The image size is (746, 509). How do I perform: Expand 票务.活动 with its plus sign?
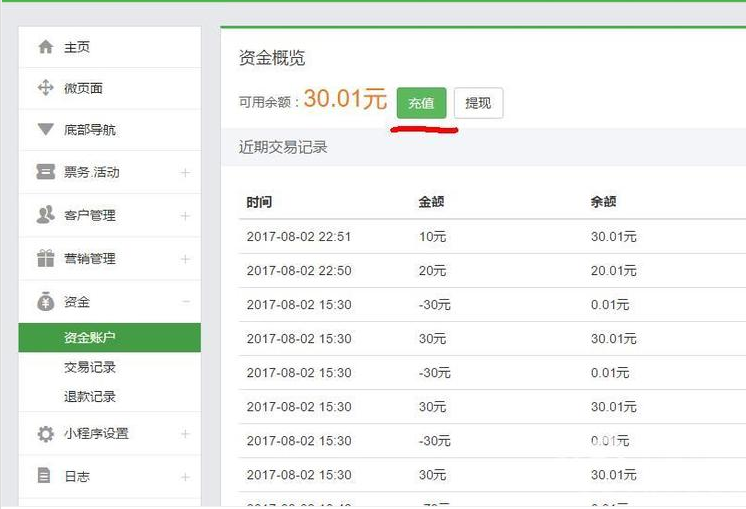coord(185,173)
